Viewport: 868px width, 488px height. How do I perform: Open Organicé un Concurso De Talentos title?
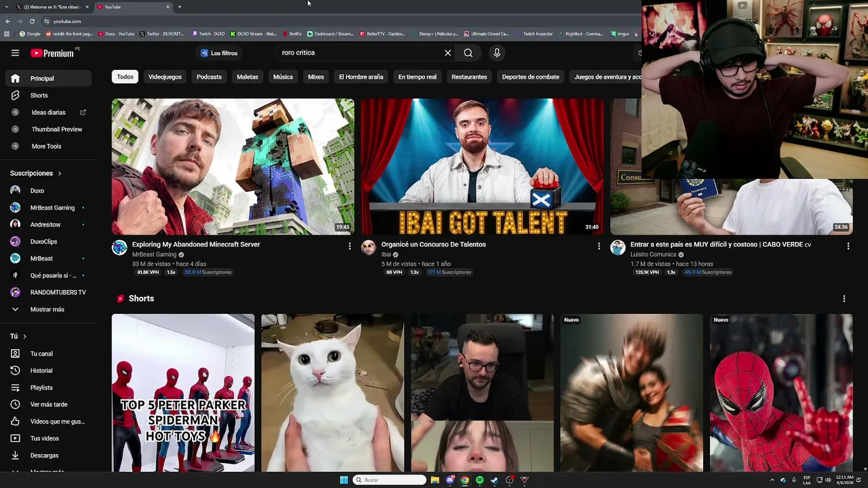[x=433, y=244]
